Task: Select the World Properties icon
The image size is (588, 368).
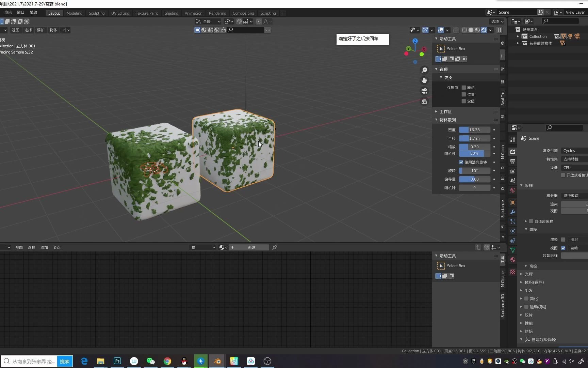Action: 513,190
